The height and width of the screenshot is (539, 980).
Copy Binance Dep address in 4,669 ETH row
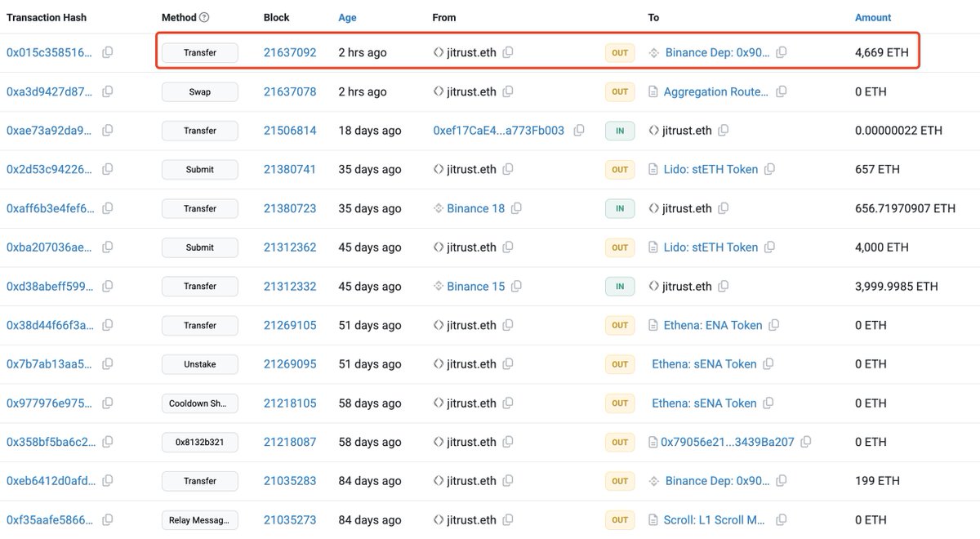(782, 52)
